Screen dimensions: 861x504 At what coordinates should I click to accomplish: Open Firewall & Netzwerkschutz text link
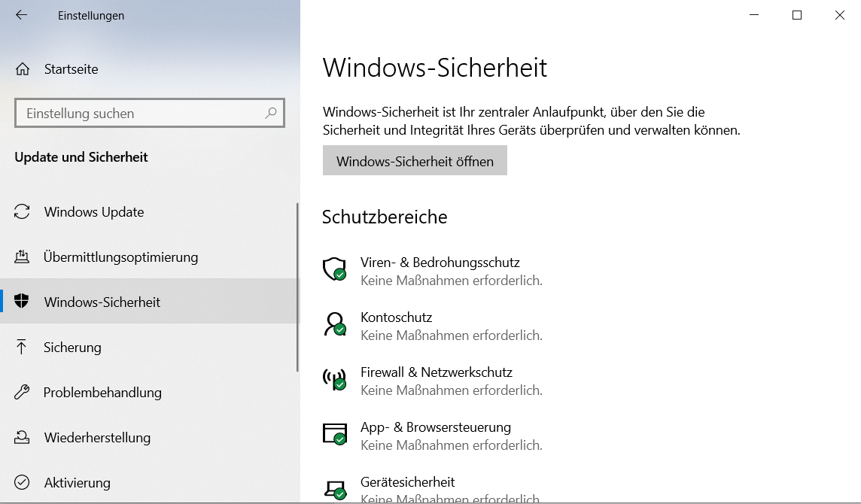437,372
